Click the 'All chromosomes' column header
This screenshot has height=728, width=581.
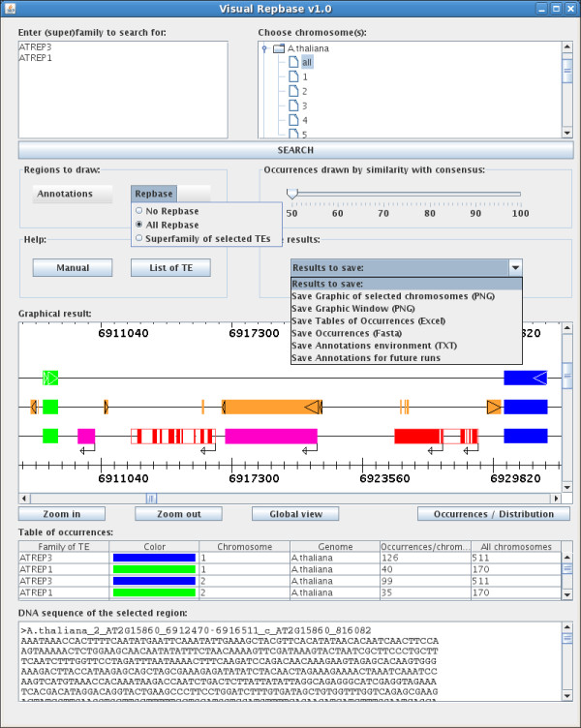tap(516, 546)
